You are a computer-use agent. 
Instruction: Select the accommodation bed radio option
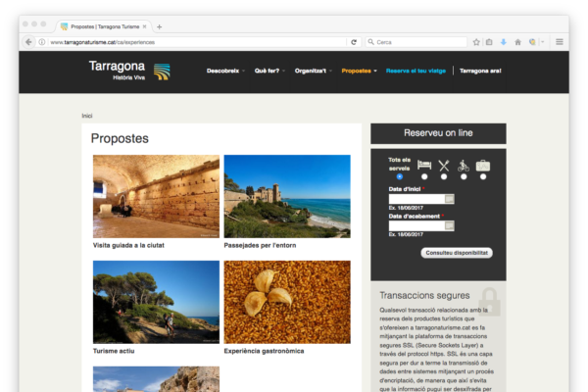click(x=424, y=176)
